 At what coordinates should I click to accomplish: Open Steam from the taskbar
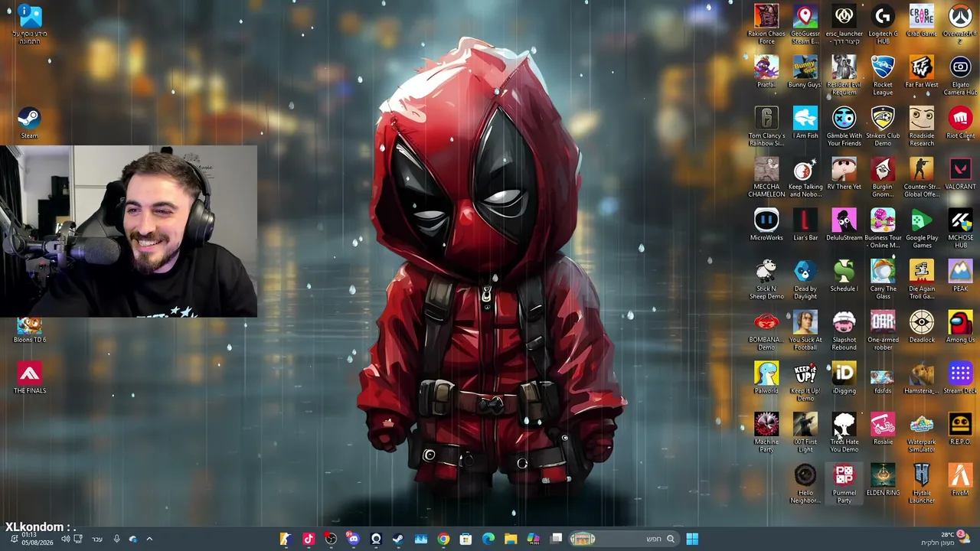tap(398, 539)
